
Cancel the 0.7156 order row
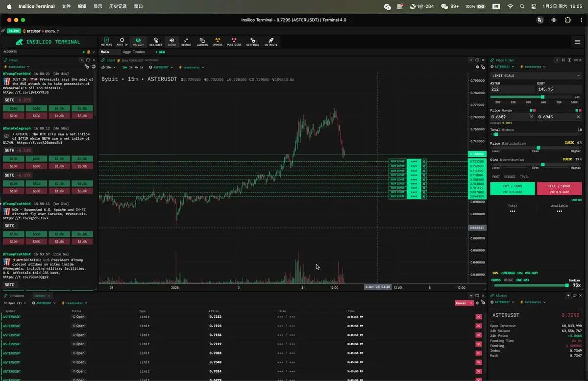478,335
